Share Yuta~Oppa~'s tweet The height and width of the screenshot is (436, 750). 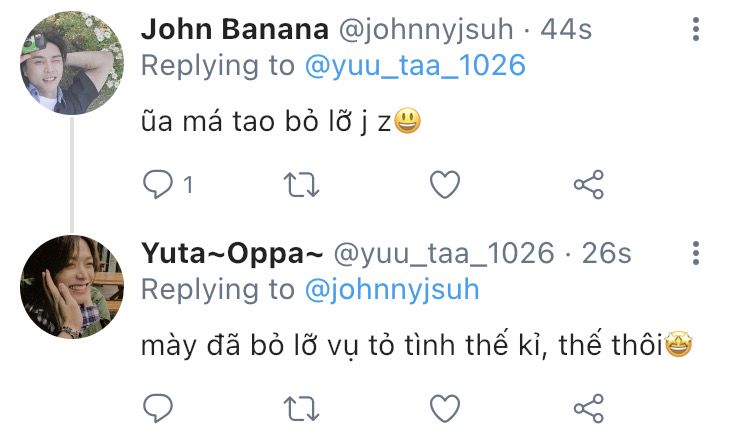(x=589, y=408)
